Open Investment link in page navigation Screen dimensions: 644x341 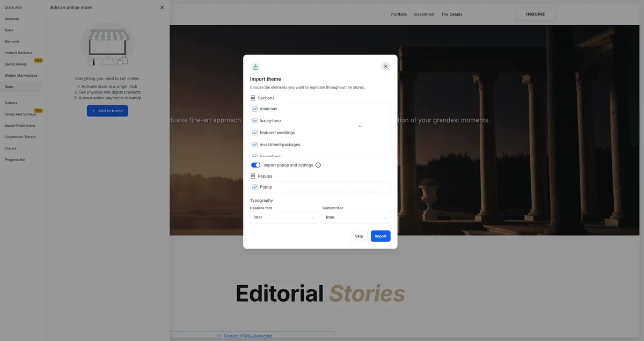pos(424,14)
